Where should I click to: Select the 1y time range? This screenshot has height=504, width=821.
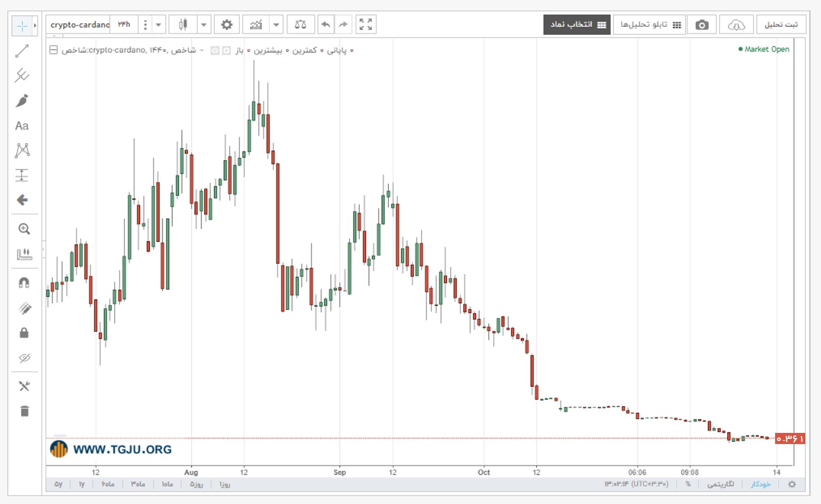(x=82, y=484)
